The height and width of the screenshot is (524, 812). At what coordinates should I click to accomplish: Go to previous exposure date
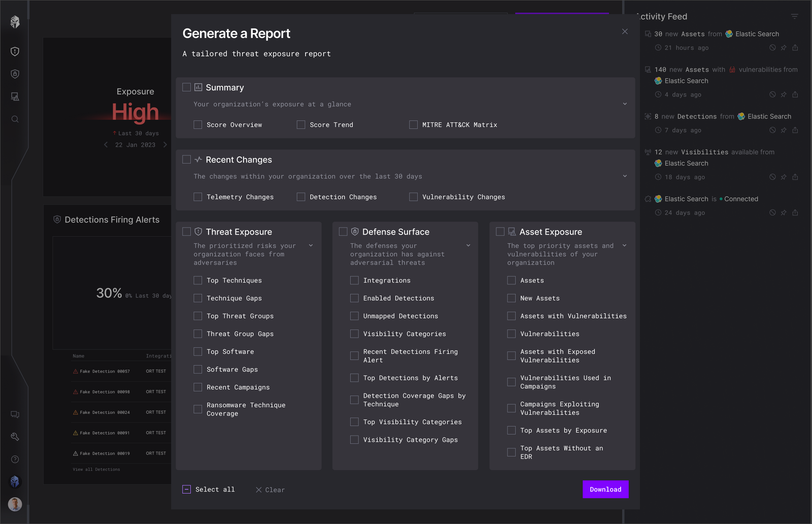point(106,145)
